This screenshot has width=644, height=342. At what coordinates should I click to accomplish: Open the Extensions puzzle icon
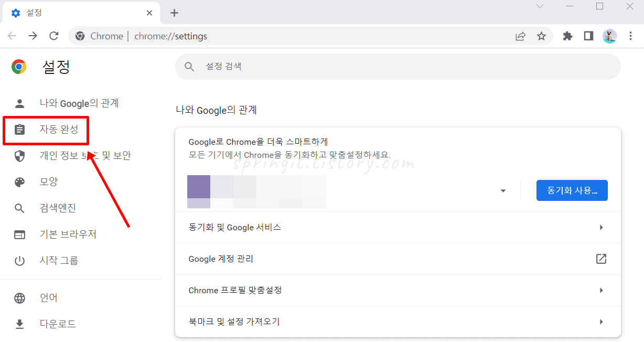pos(567,36)
